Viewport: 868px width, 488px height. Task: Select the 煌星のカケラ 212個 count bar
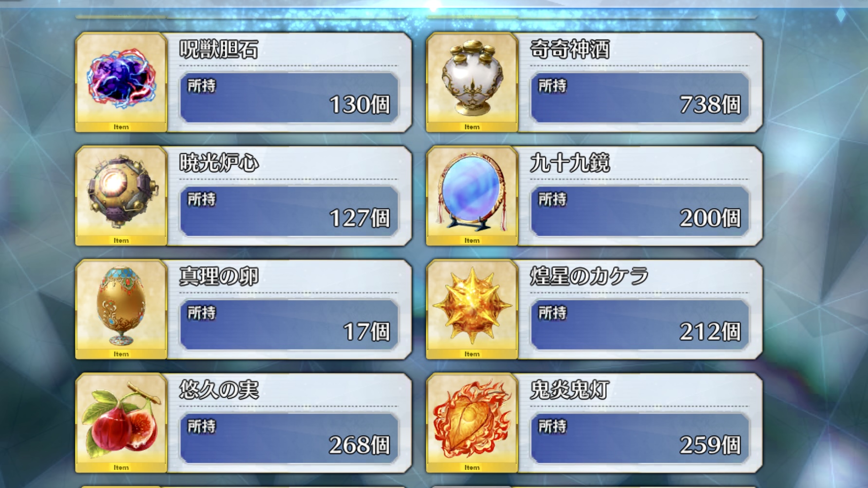coord(640,325)
